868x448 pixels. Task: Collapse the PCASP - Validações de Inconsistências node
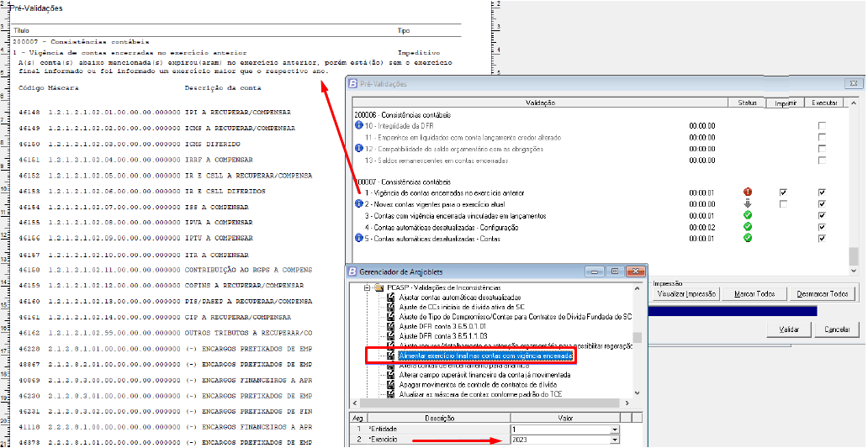367,288
